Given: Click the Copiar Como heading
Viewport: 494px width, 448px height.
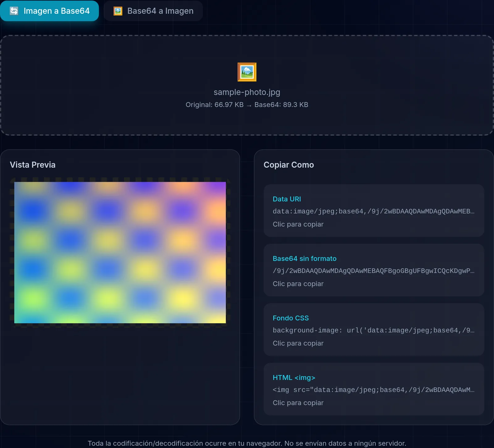Looking at the screenshot, I should (x=289, y=165).
